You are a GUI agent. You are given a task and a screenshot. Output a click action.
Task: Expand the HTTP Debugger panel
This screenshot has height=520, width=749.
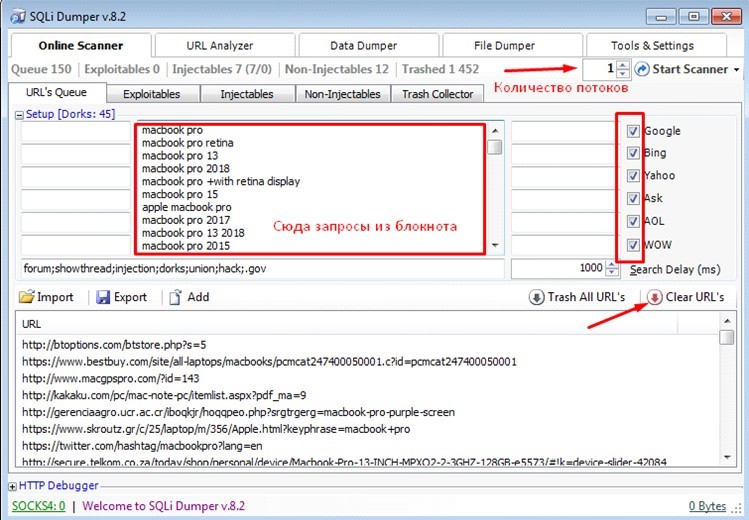point(13,485)
